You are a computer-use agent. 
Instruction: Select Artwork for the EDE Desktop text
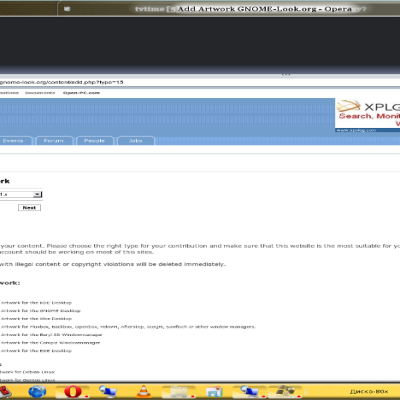point(36,351)
